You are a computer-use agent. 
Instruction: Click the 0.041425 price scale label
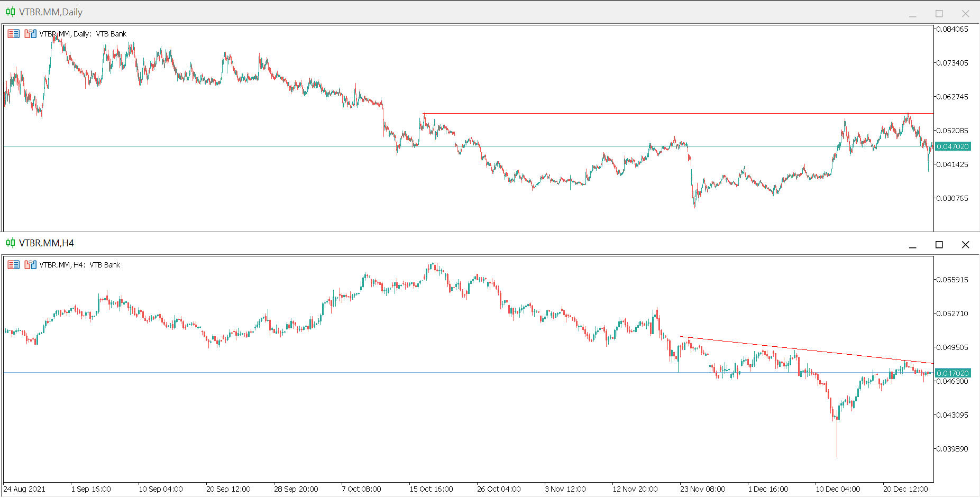click(952, 164)
